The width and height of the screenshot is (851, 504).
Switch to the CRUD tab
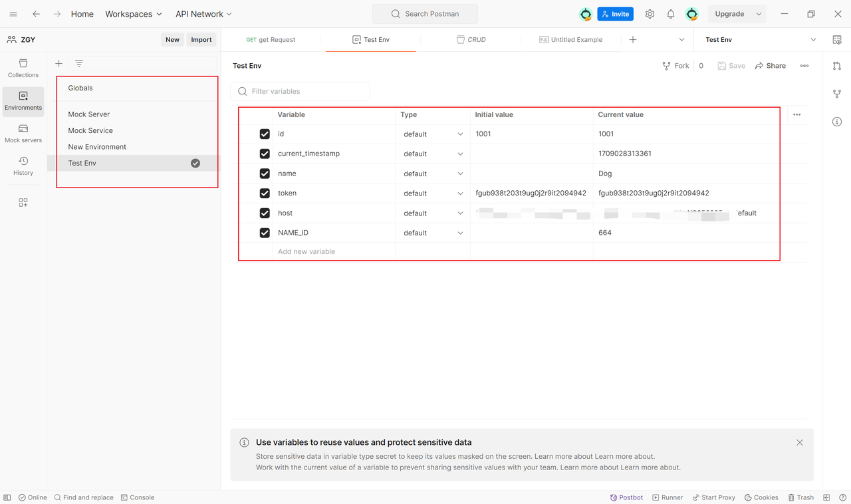point(471,40)
